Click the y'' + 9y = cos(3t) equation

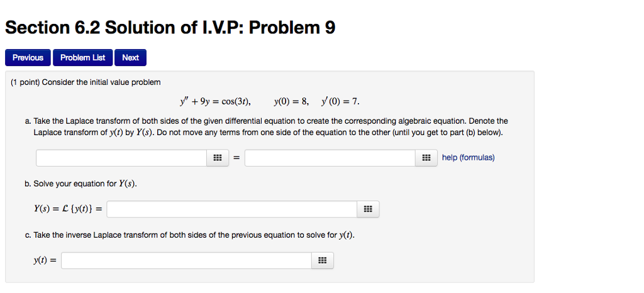[x=215, y=102]
